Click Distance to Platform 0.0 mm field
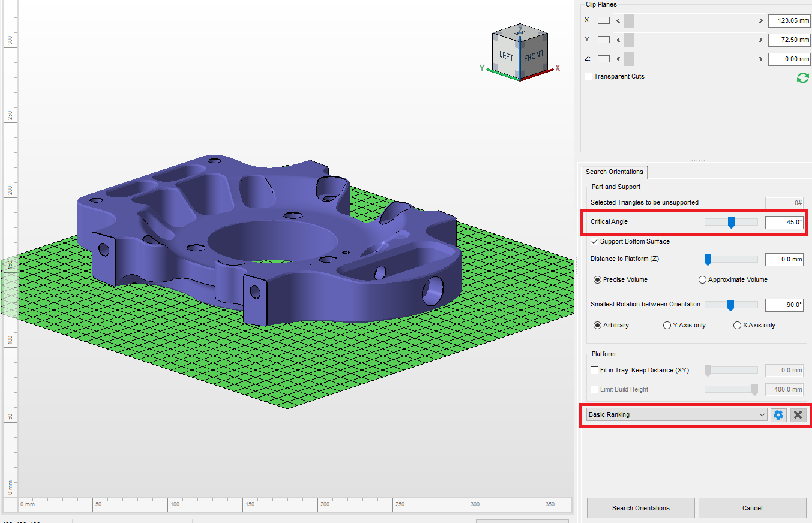Screen dimensions: 812x523 [784, 260]
